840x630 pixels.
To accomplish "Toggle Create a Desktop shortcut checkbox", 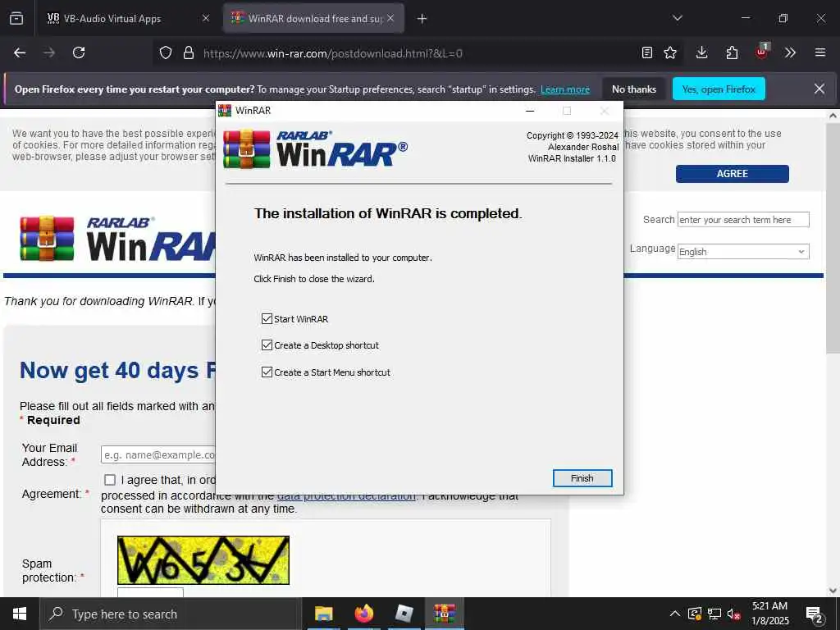I will coord(267,345).
